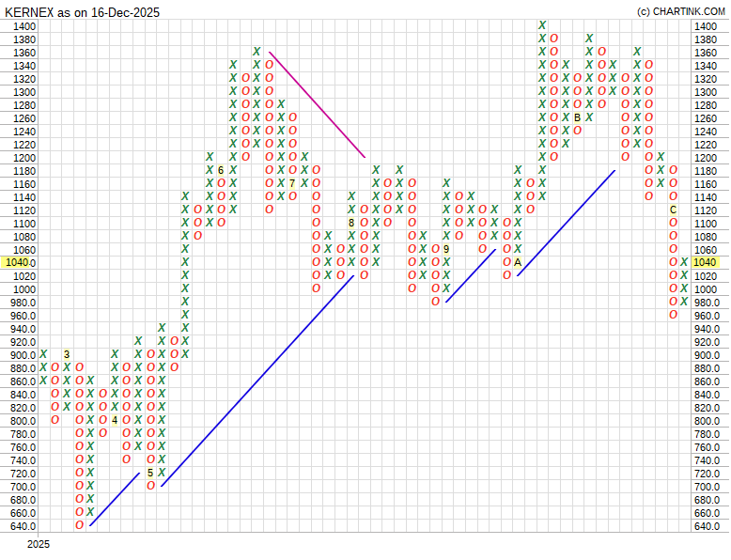The image size is (731, 560).
Task: Select the month marker labeled B
Action: tap(577, 117)
